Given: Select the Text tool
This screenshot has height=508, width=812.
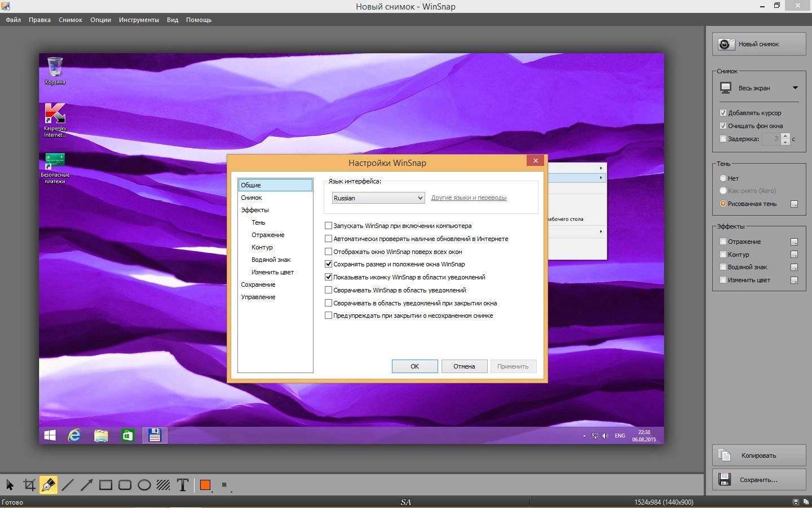Looking at the screenshot, I should coord(183,485).
